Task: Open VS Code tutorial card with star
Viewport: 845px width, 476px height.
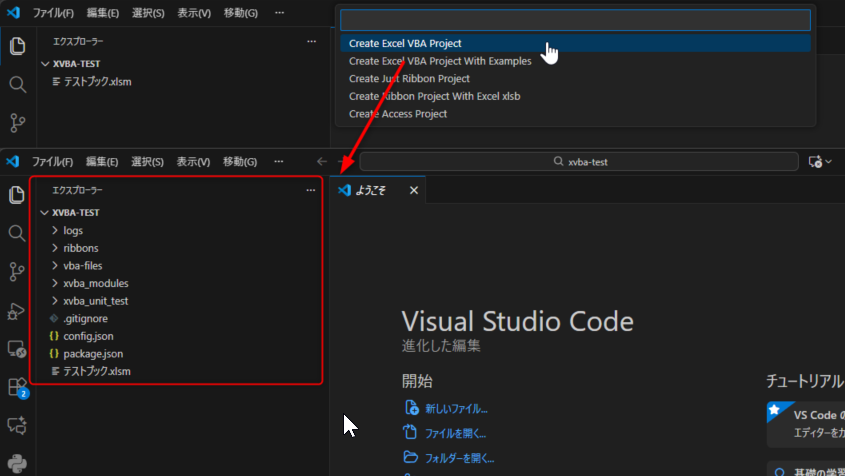Action: (x=806, y=424)
